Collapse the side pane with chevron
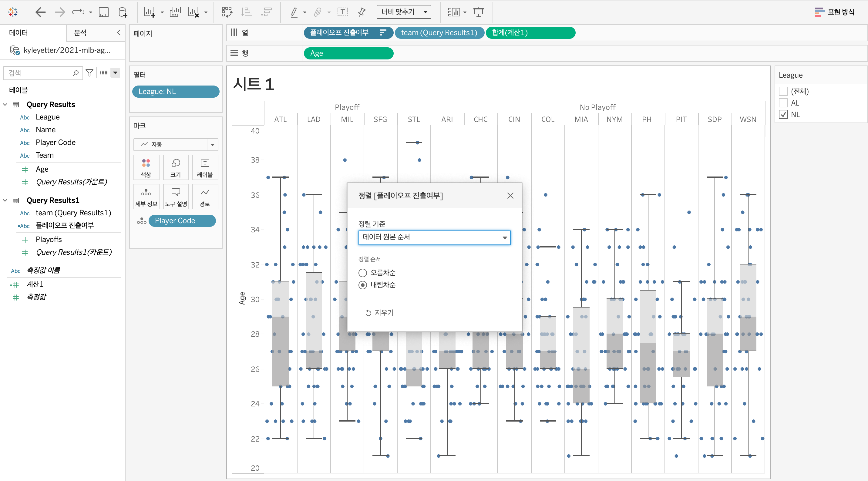 coord(119,33)
